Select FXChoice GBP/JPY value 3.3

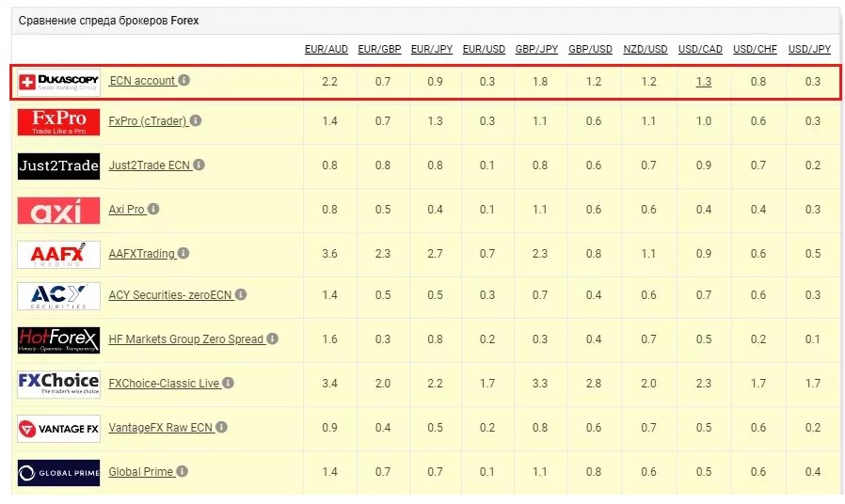click(x=539, y=384)
